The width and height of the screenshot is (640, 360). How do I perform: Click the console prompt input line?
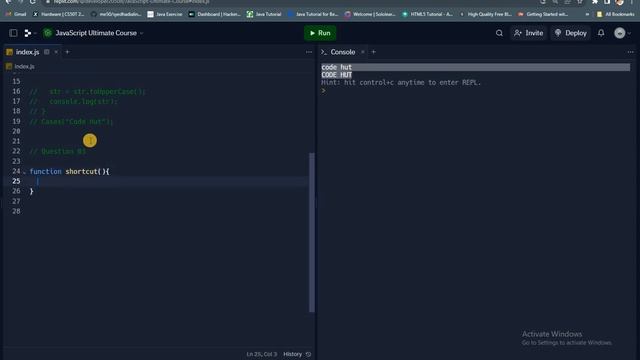pos(476,91)
